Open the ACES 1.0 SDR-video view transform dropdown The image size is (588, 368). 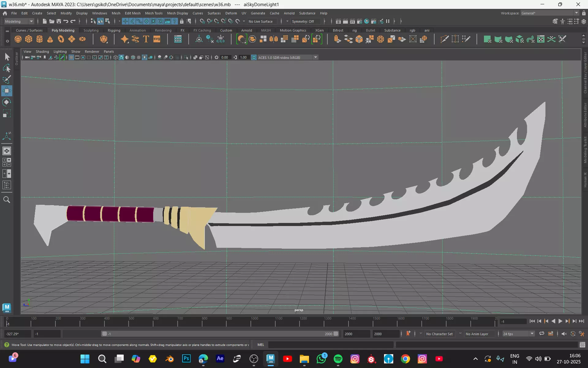click(x=288, y=57)
